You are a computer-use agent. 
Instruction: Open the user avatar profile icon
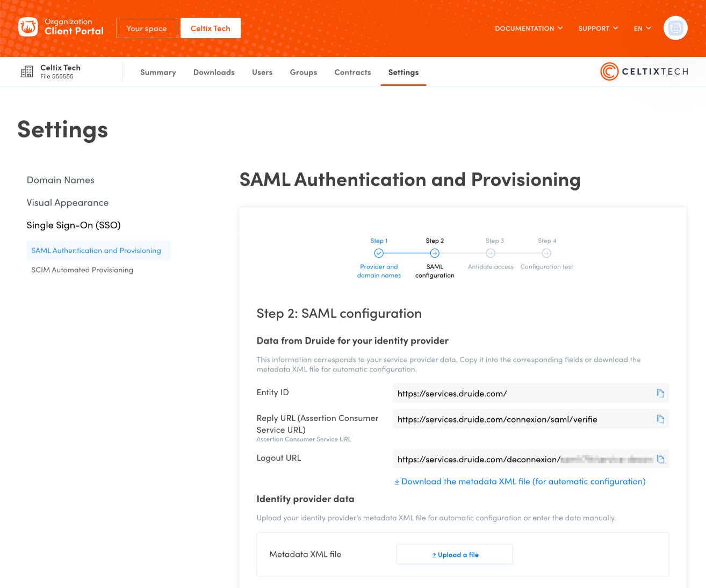675,28
